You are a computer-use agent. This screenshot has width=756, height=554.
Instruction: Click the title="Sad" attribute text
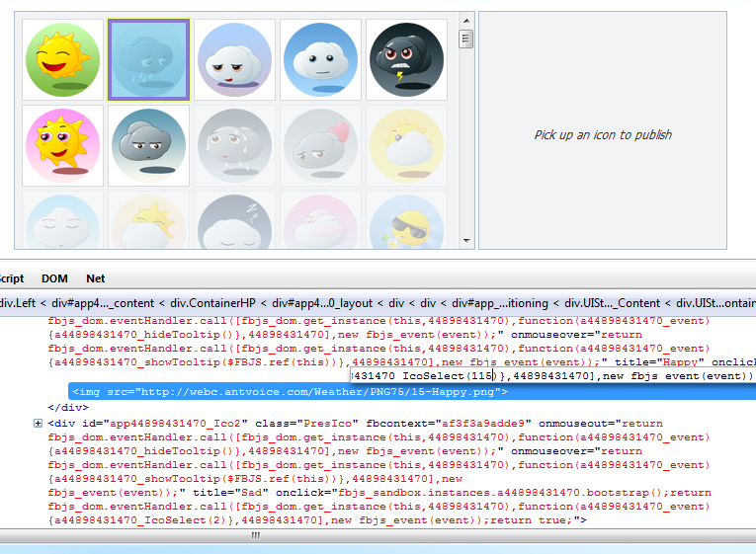click(230, 493)
